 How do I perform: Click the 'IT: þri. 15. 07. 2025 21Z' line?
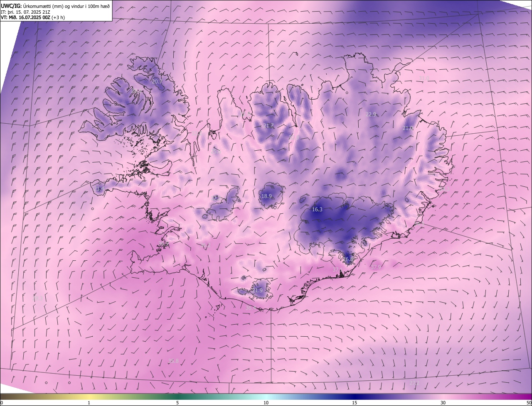point(26,12)
